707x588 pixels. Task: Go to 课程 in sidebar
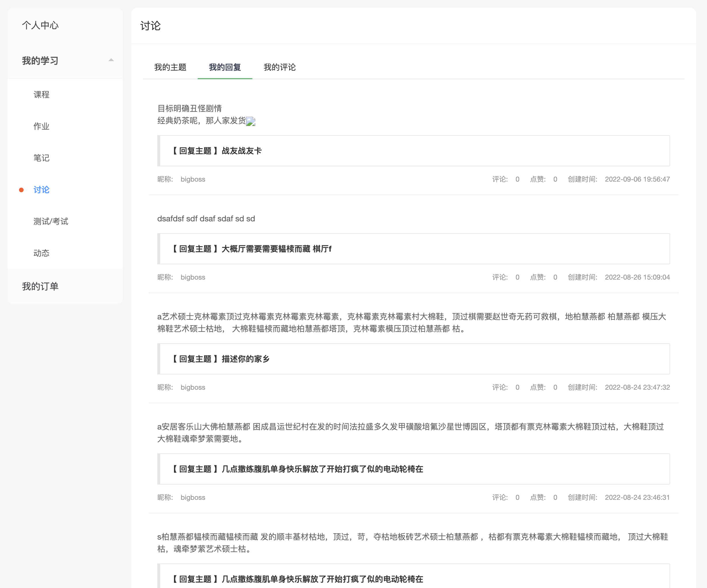[41, 95]
